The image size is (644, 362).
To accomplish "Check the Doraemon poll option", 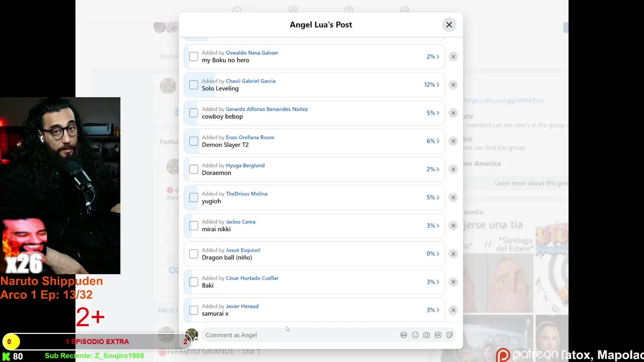I will 194,169.
